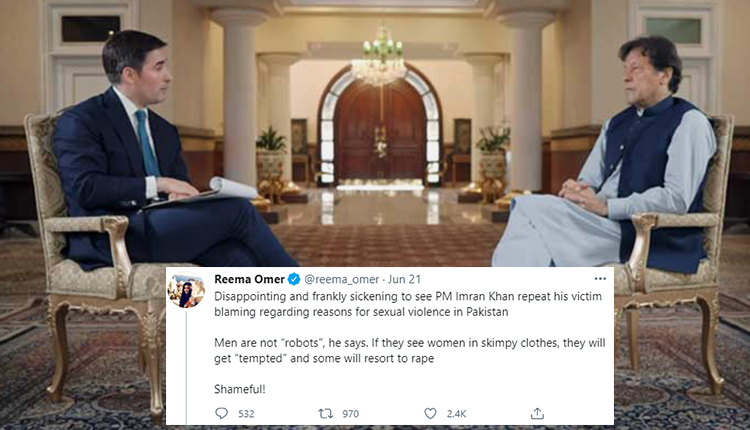Click the 970 retweets count
The height and width of the screenshot is (430, 750).
pos(350,412)
